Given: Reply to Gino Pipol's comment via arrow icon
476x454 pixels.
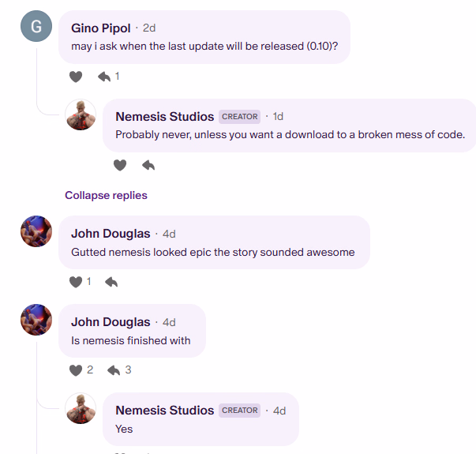Looking at the screenshot, I should point(104,77).
